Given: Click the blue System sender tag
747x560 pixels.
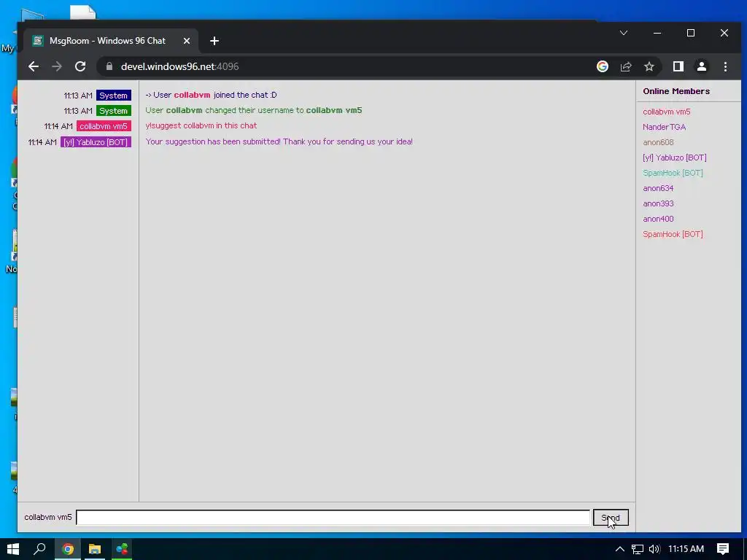Looking at the screenshot, I should 113,96.
